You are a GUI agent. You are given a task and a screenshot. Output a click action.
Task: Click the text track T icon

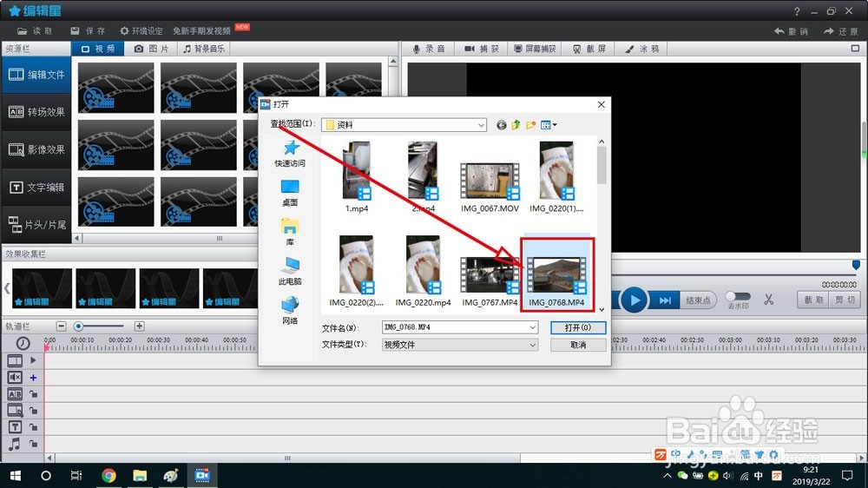coord(15,427)
